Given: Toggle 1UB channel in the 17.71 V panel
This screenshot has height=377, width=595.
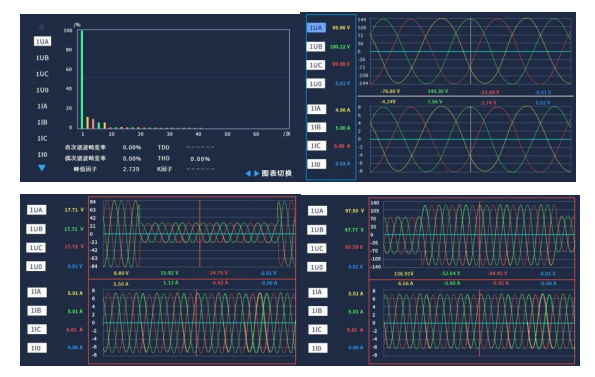Looking at the screenshot, I should 36,229.
